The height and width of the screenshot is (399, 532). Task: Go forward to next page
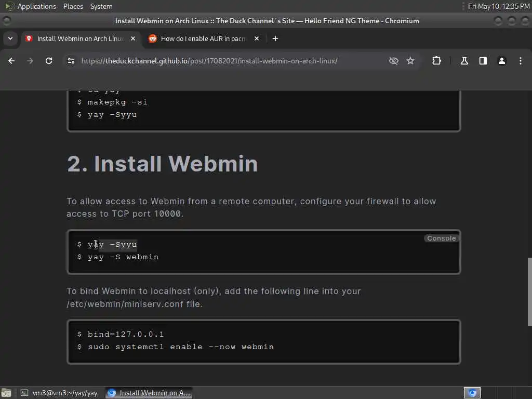pos(30,61)
